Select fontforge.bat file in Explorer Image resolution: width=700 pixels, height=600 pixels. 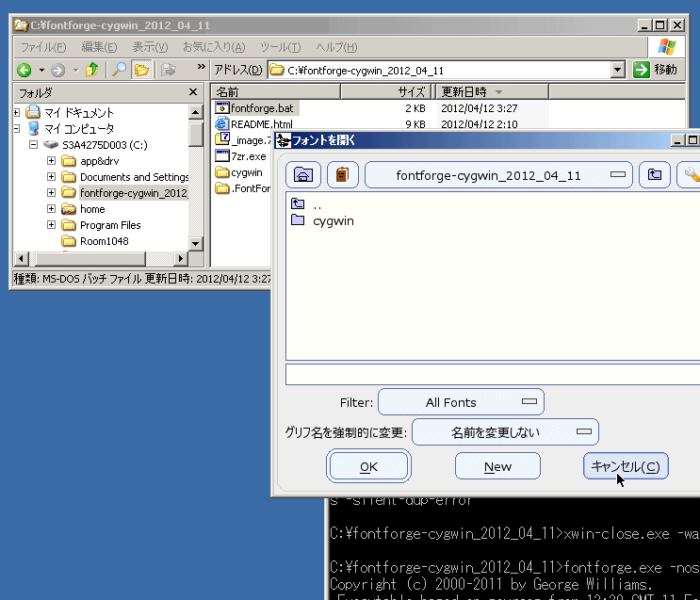254,108
